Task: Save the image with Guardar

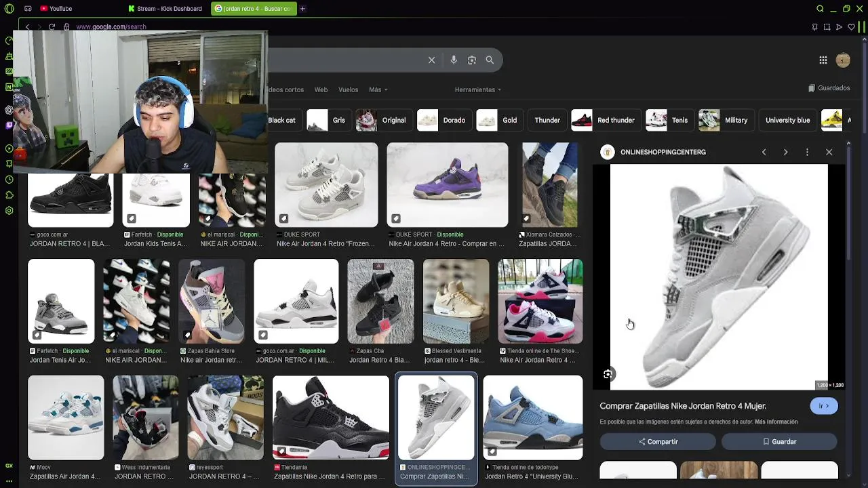Action: click(779, 442)
